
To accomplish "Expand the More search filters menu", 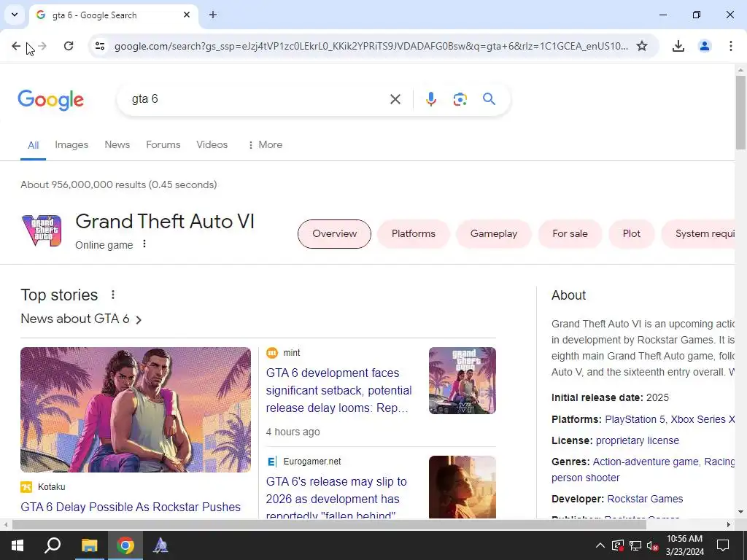I will (266, 145).
